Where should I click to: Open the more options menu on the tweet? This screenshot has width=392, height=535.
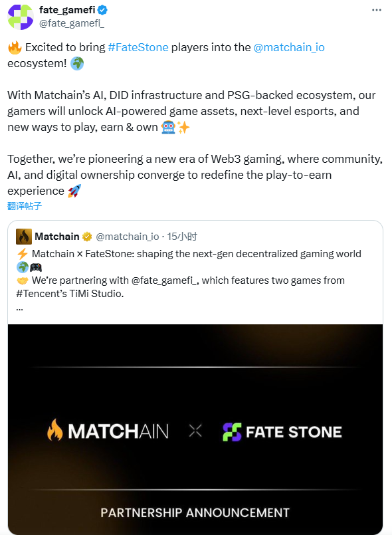click(x=377, y=10)
